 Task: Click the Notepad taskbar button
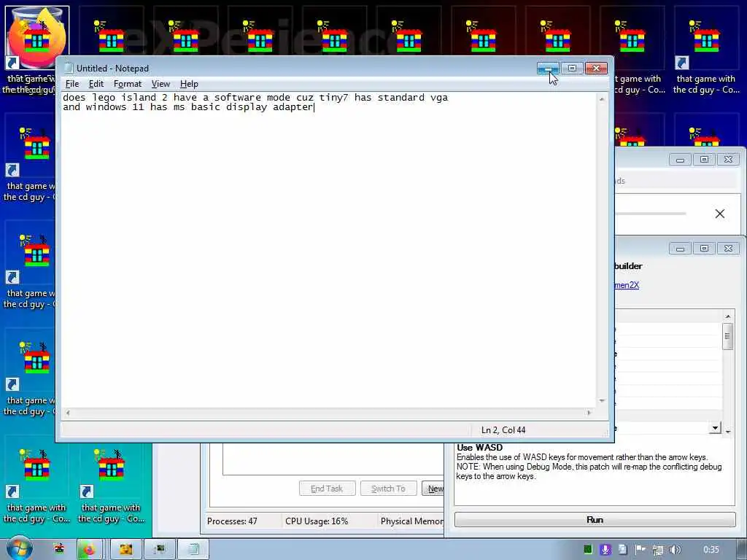click(193, 550)
